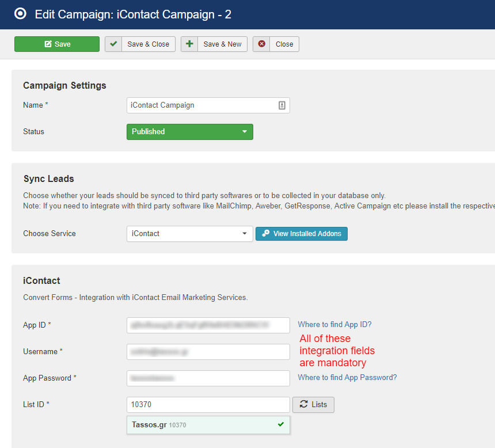Focus the campaign Name input field
Viewport: 495px width, 448px height.
pyautogui.click(x=208, y=105)
